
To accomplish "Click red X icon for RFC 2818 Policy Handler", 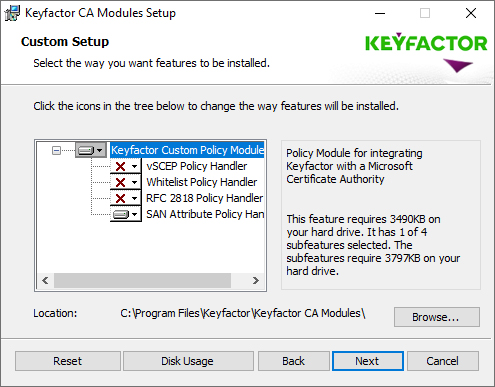I will 120,198.
